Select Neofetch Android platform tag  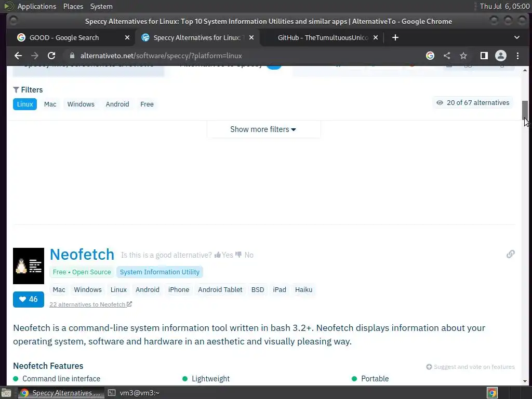(x=147, y=290)
